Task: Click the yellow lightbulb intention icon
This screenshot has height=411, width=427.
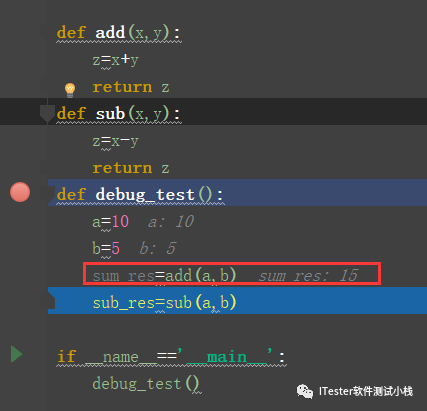Action: click(70, 90)
